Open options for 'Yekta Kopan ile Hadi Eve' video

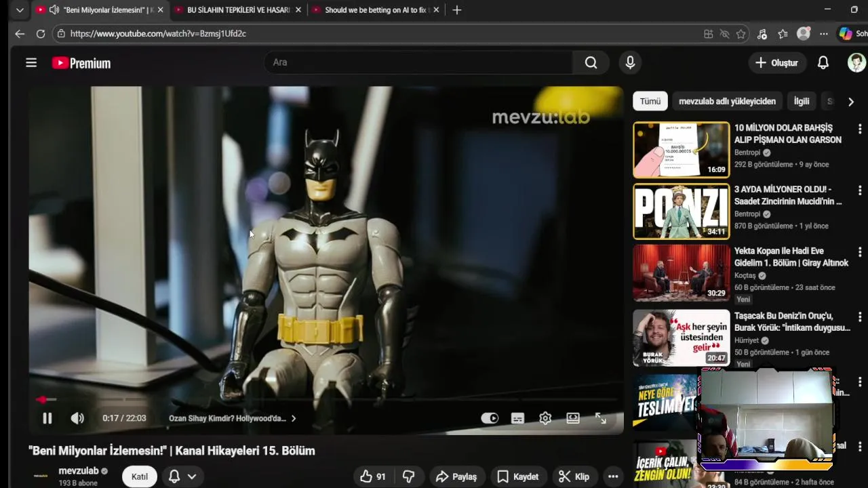tap(860, 252)
